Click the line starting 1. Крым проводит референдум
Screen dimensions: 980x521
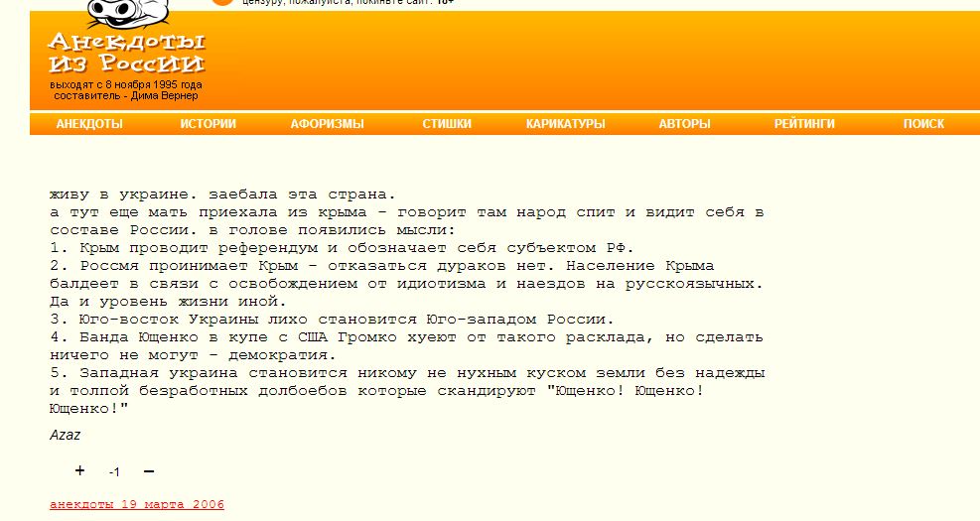(x=342, y=248)
